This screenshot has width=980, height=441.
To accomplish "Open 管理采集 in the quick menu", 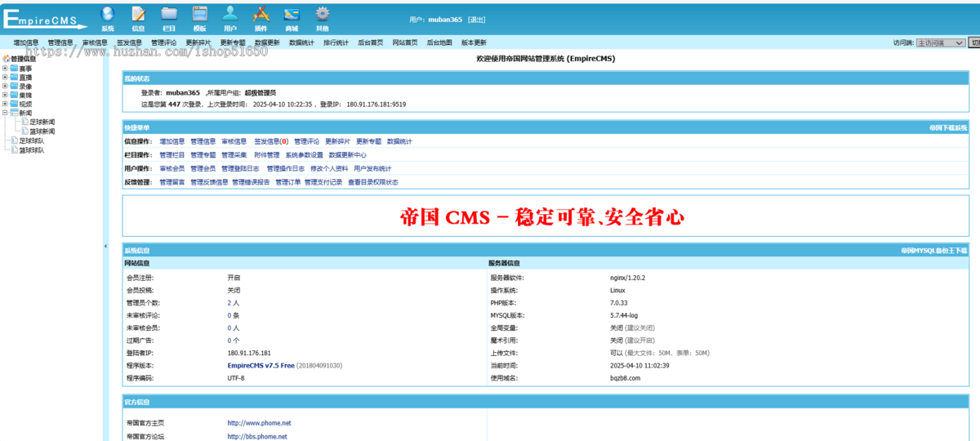I will point(234,155).
